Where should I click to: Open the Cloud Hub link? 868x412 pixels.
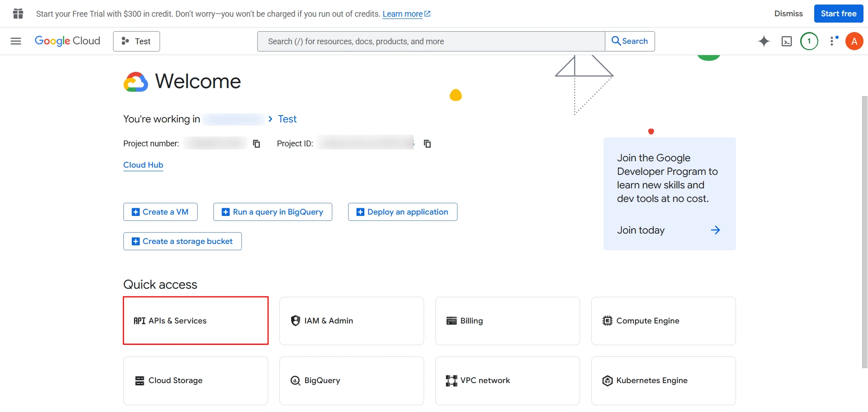(x=143, y=165)
